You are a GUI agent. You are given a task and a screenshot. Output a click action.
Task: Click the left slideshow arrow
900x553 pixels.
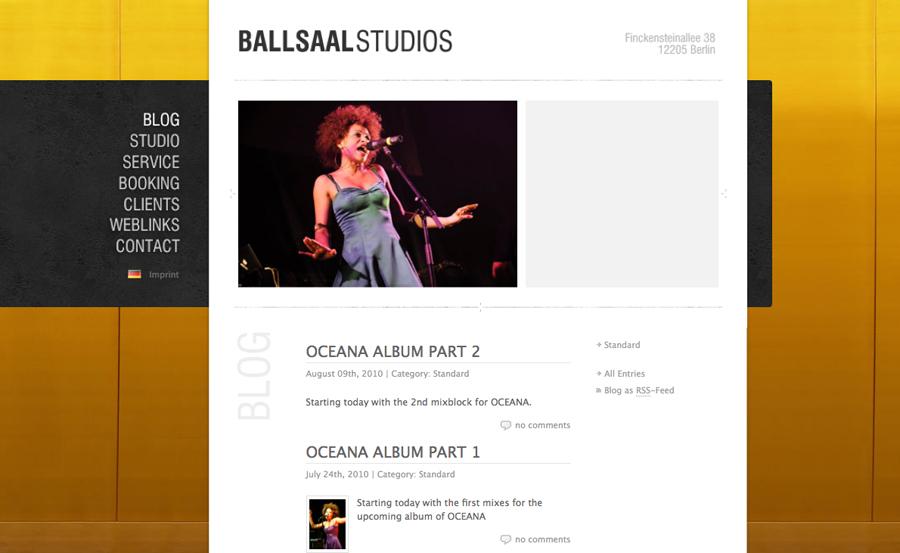[232, 194]
